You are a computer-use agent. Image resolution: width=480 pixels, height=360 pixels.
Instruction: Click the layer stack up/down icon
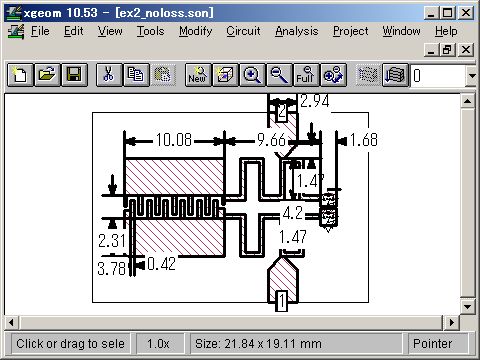395,75
